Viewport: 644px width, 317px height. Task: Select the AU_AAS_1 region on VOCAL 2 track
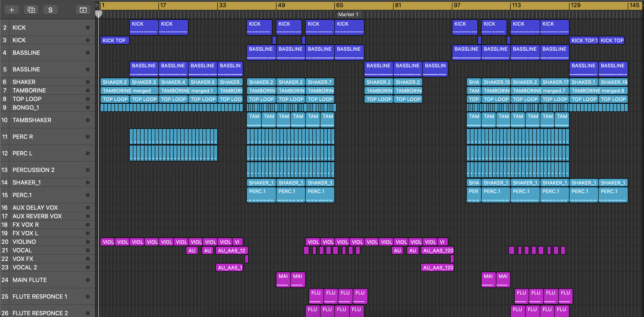click(229, 267)
